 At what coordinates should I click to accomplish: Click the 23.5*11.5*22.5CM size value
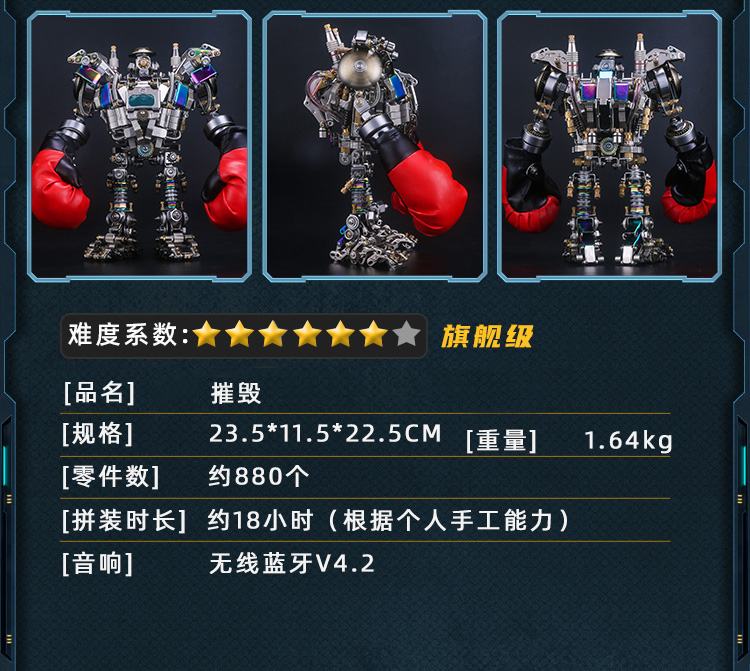325,434
